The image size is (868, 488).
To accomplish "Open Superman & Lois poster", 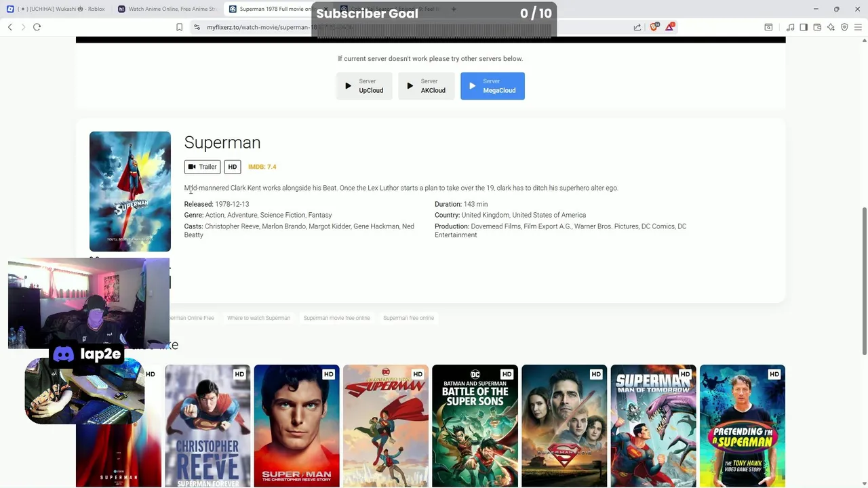I will [x=564, y=426].
